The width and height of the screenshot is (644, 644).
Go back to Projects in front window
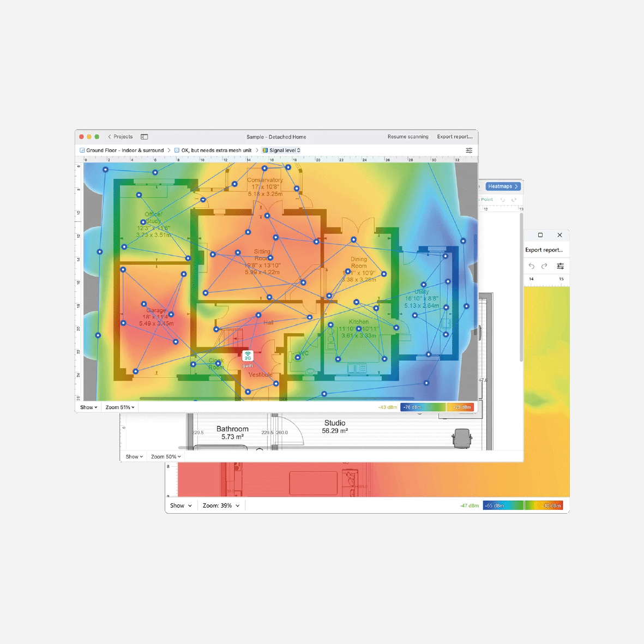121,137
